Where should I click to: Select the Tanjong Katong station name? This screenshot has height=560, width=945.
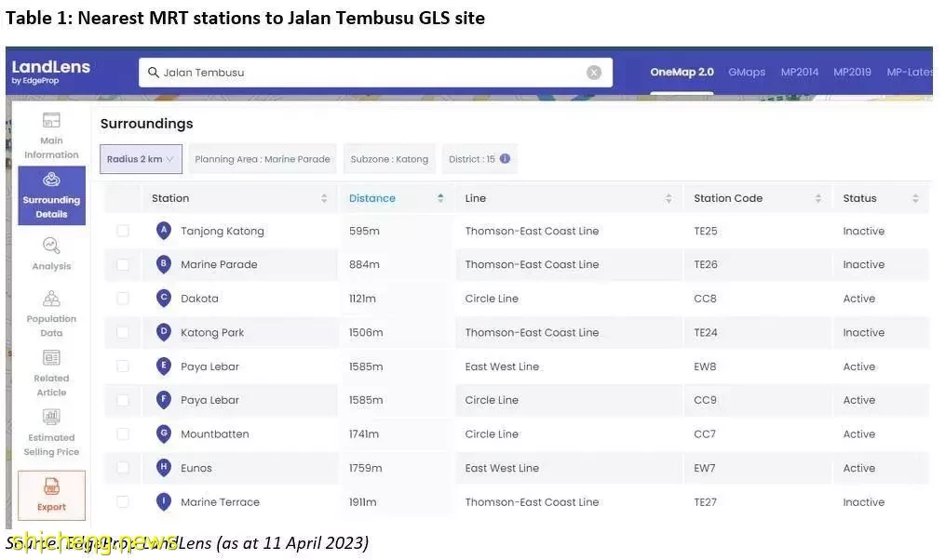pyautogui.click(x=223, y=232)
